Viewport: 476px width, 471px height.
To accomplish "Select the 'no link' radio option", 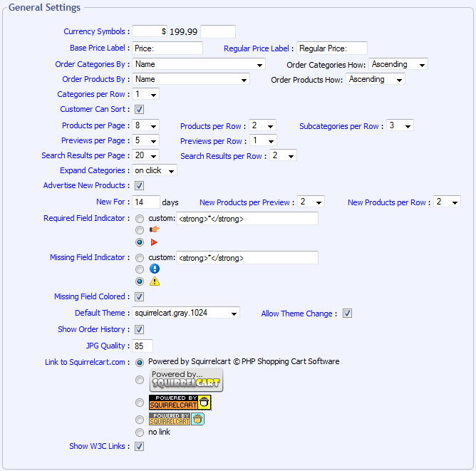I will 140,432.
